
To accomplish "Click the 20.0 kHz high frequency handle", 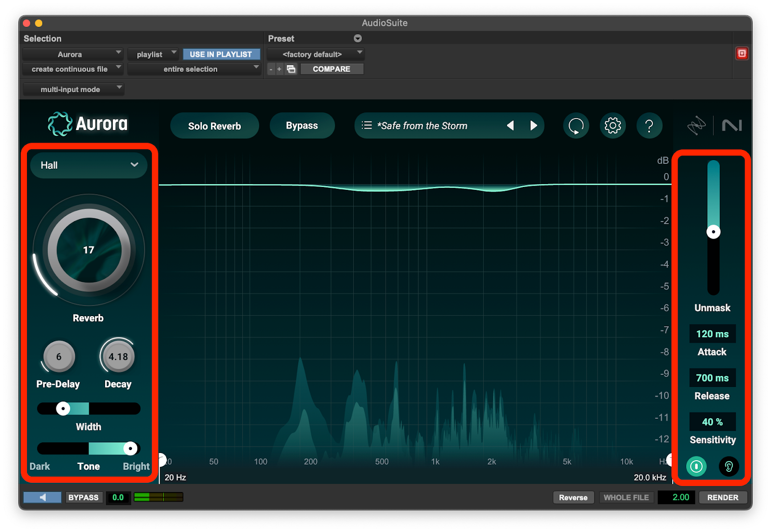I will click(x=670, y=460).
